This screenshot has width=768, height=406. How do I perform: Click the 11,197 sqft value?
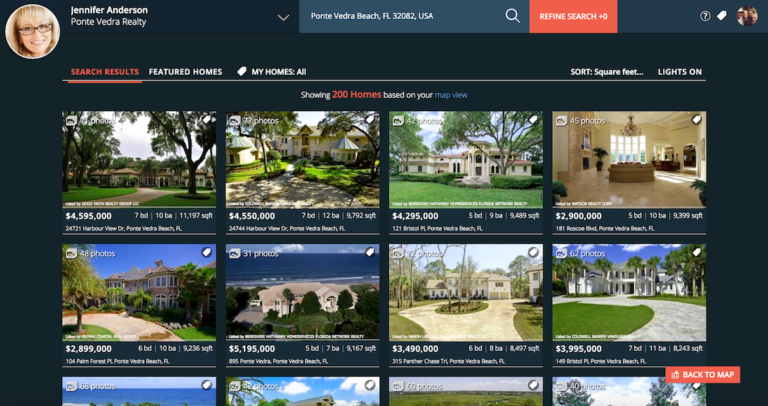click(196, 215)
